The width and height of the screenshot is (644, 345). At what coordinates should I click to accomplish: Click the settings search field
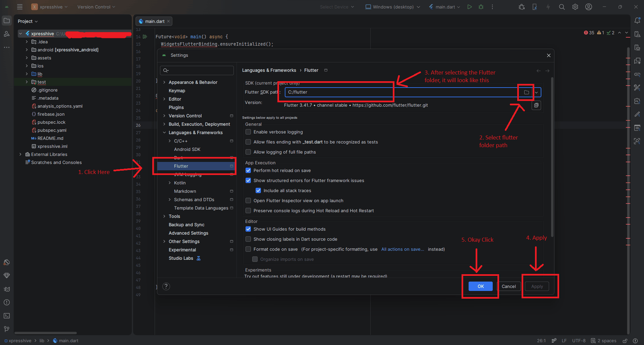(x=197, y=70)
